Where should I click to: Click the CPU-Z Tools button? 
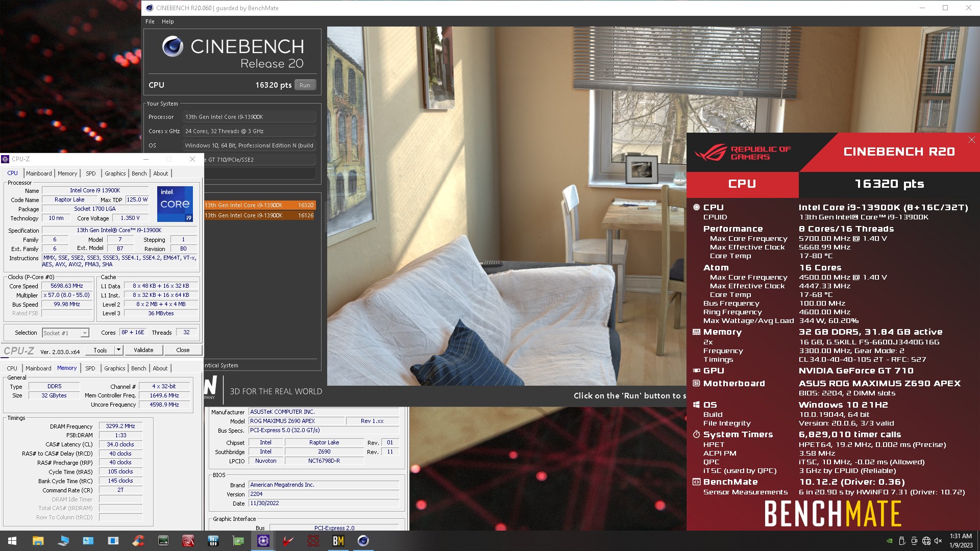point(100,350)
